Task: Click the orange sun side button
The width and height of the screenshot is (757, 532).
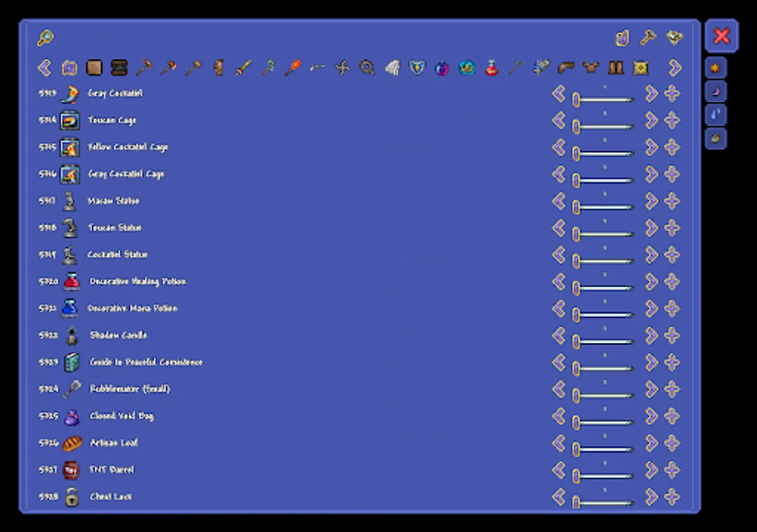Action: tap(716, 68)
